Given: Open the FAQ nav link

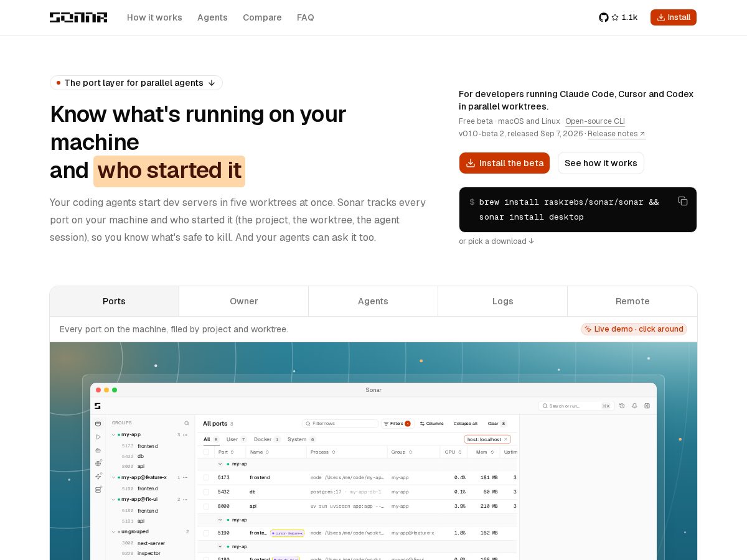Looking at the screenshot, I should pos(306,17).
